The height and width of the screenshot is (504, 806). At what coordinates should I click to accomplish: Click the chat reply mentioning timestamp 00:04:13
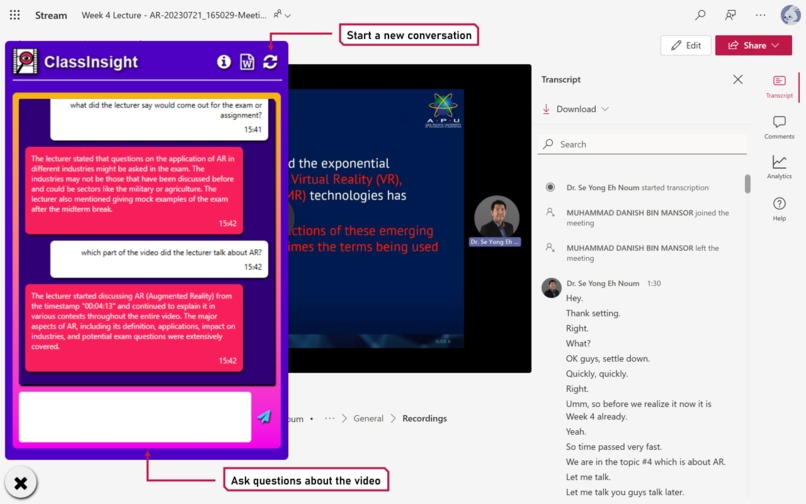pos(134,328)
